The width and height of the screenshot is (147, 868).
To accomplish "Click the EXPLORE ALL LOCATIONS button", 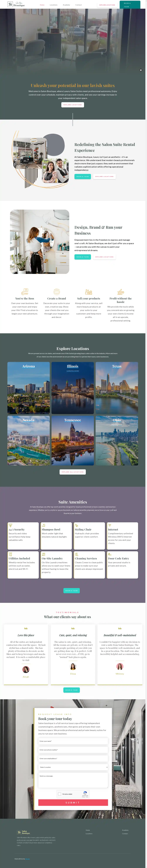I will click(73, 472).
